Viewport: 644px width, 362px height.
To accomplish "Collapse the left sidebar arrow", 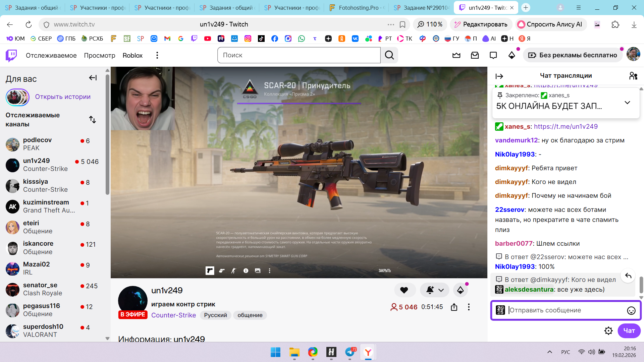I will coord(93,78).
